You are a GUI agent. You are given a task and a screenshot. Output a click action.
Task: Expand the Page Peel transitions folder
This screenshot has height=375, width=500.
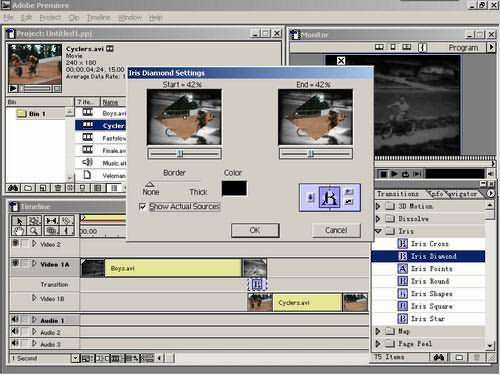click(378, 344)
